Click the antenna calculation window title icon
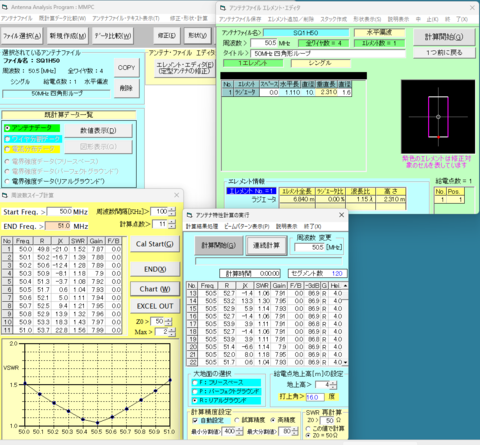This screenshot has height=445, width=480. point(189,215)
